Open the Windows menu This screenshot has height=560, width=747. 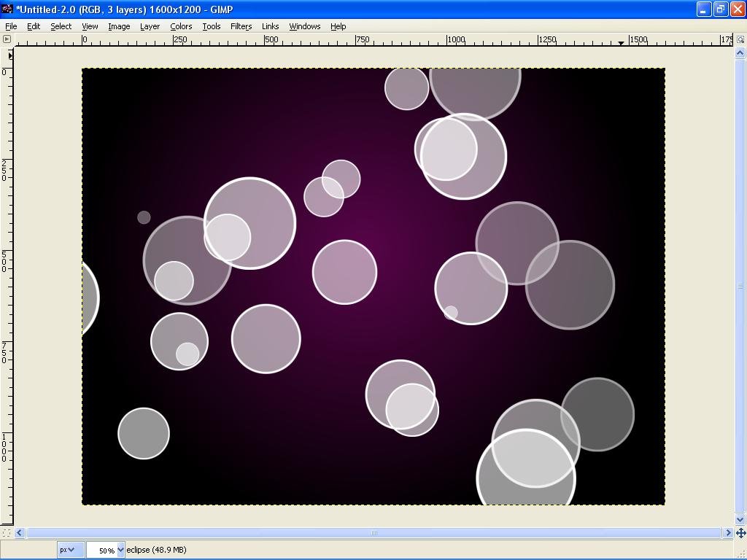tap(304, 26)
